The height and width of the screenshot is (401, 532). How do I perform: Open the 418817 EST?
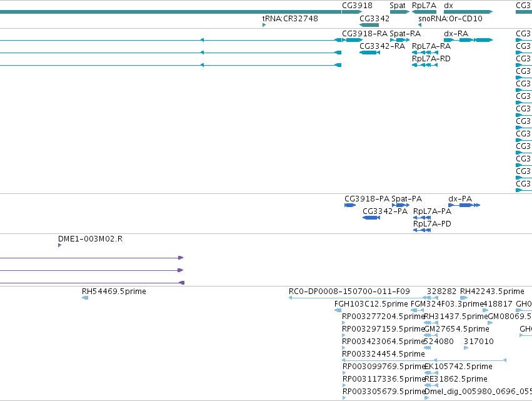click(x=486, y=310)
